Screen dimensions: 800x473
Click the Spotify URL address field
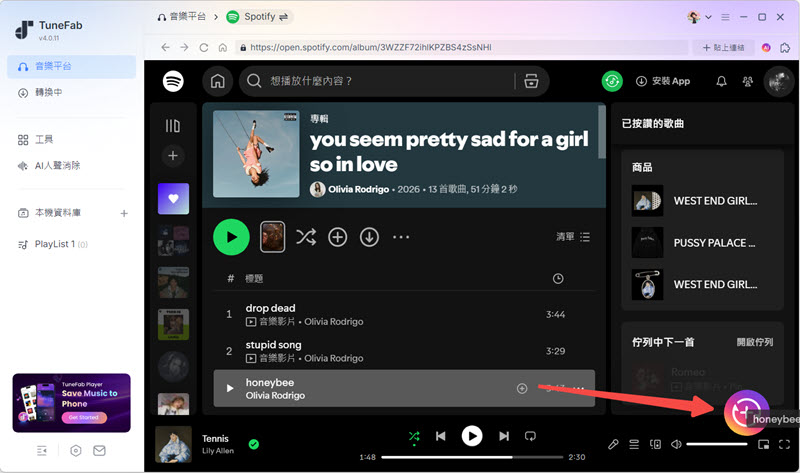point(462,47)
